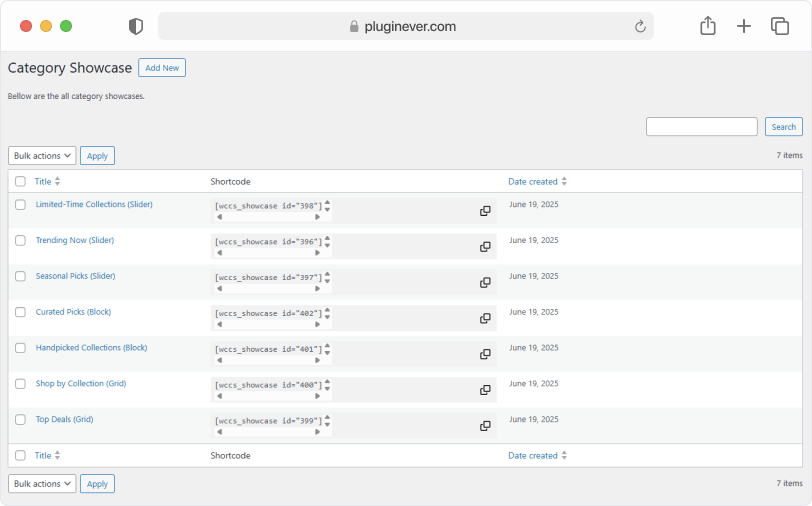
Task: Open a new browser tab
Action: pyautogui.click(x=744, y=26)
